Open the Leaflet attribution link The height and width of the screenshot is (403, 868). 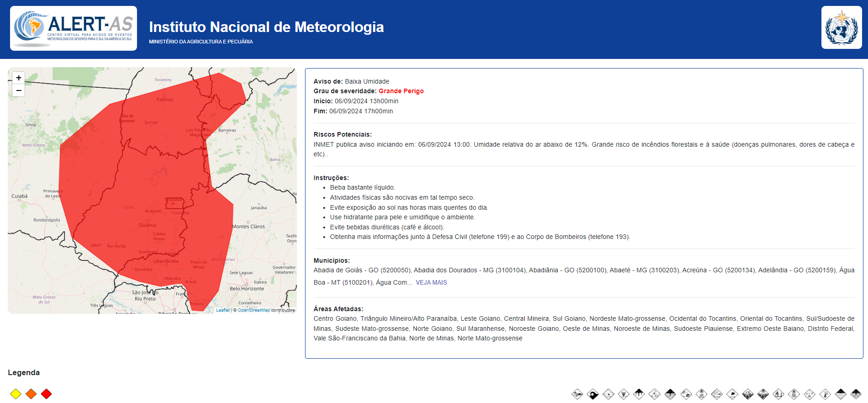(223, 310)
